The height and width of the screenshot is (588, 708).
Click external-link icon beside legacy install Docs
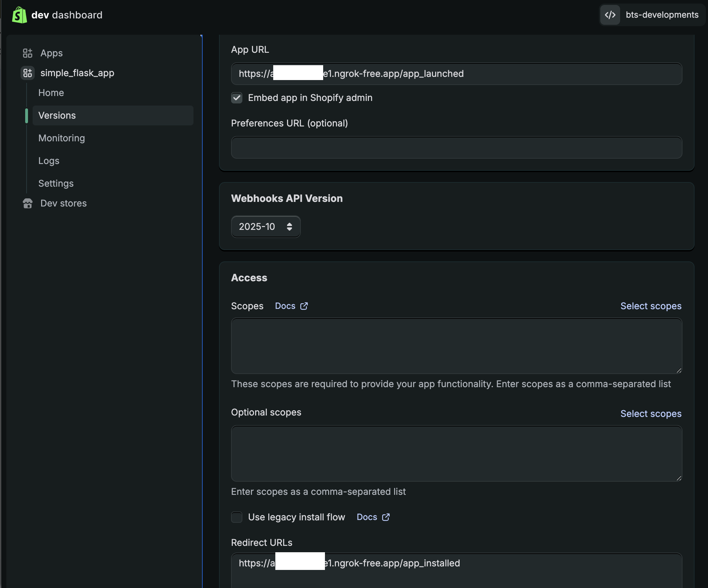click(386, 517)
